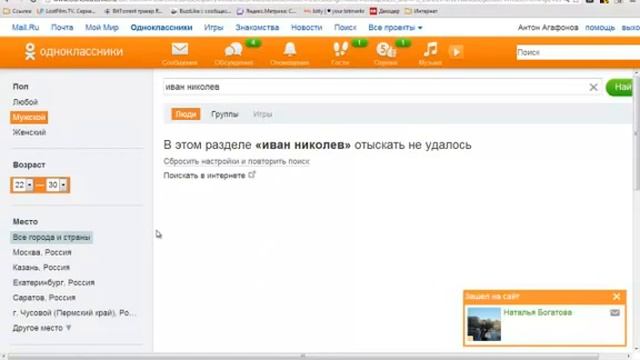Filter by 'Казань, Россия'
Screen dimensions: 640x360
41,267
